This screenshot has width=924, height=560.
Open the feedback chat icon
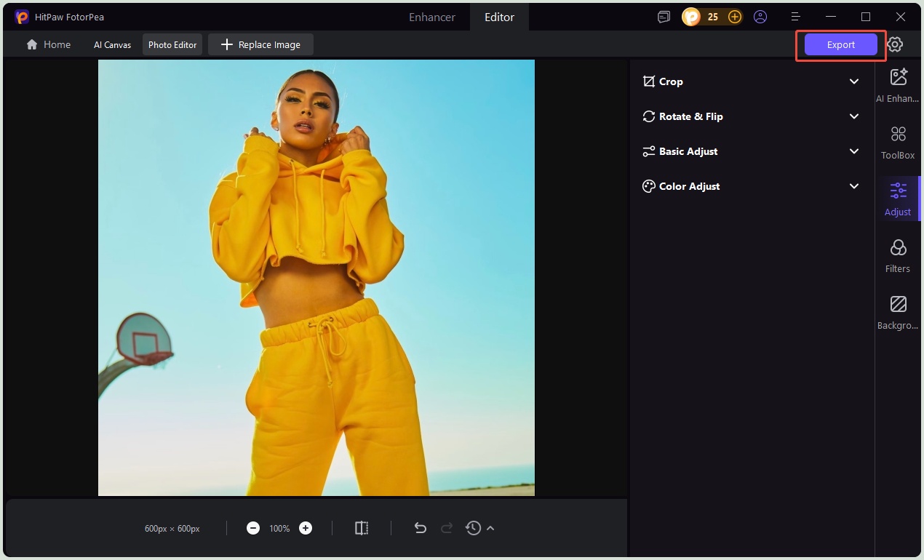point(663,16)
